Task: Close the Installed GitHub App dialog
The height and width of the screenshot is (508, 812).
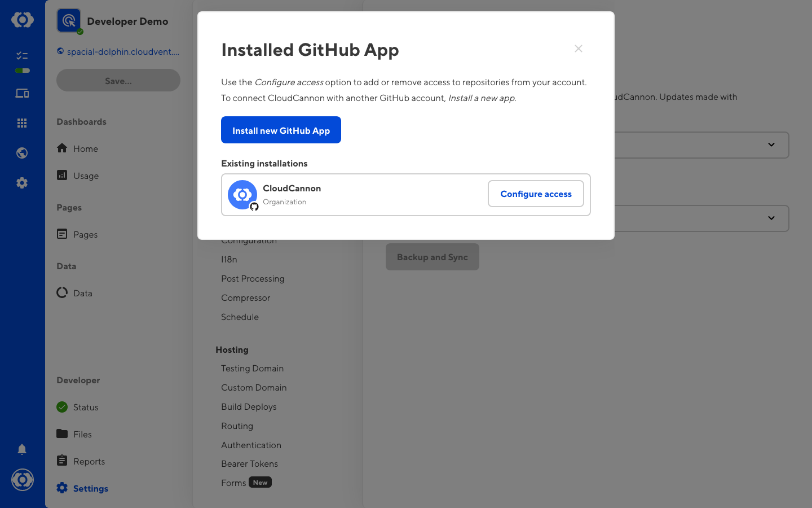Action: pyautogui.click(x=578, y=49)
